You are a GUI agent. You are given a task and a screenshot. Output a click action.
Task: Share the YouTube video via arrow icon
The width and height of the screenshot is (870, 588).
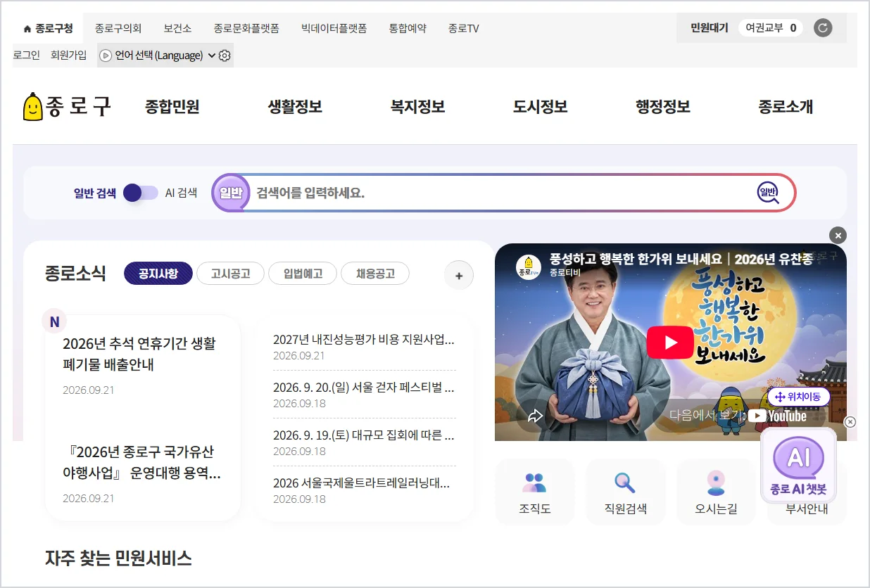click(x=536, y=416)
